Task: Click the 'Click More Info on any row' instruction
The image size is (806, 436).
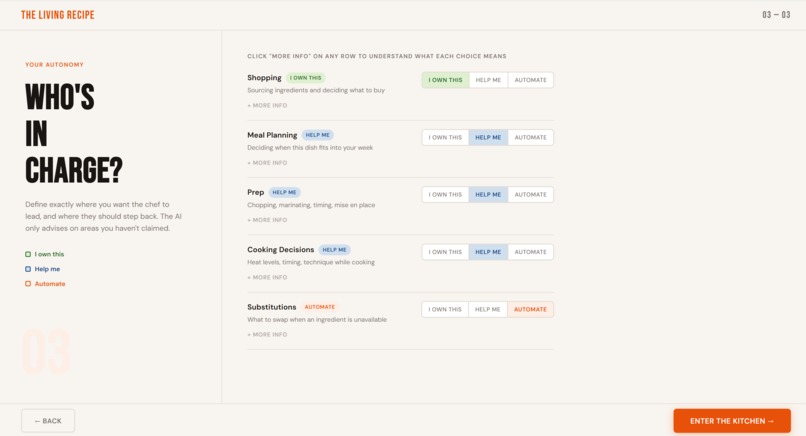Action: click(377, 56)
